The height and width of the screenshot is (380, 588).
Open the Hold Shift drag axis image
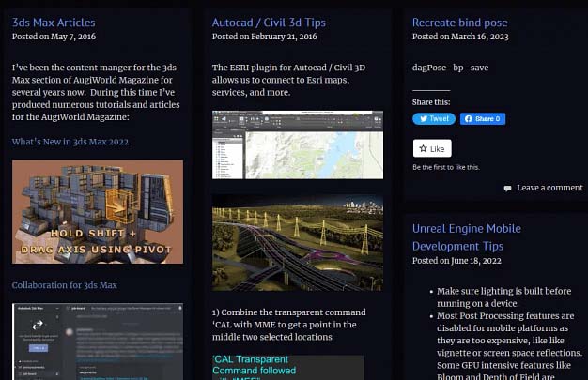[x=98, y=212]
